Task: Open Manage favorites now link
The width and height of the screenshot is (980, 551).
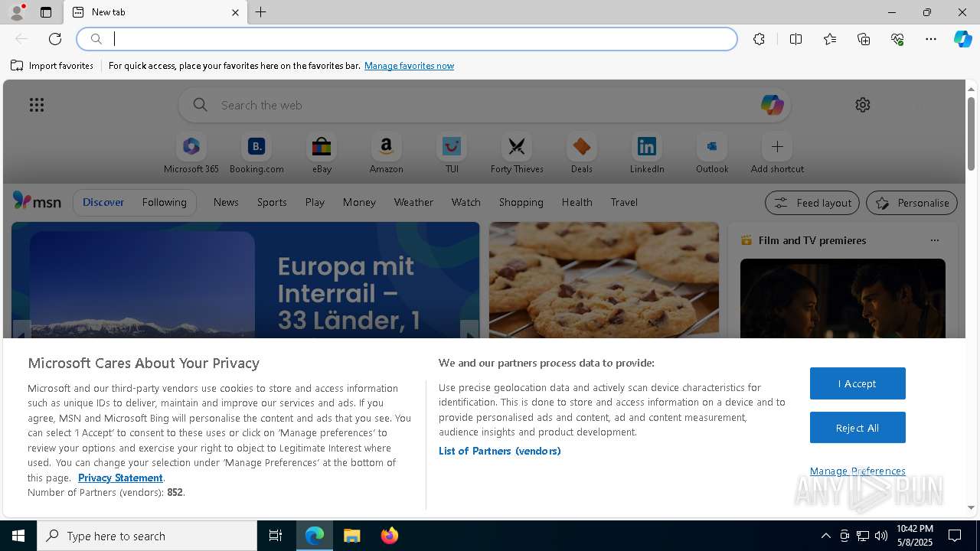Action: click(409, 66)
